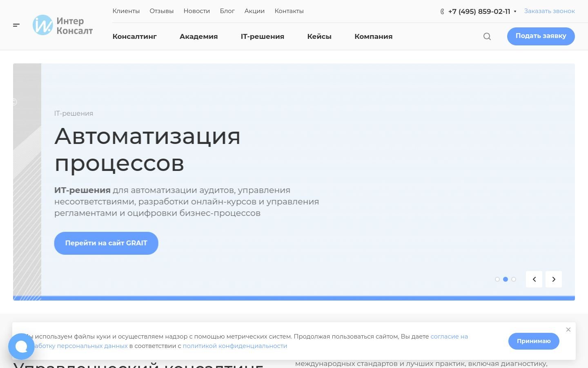Screen dimensions: 588x368
Task: Click the Подать заявку button
Action: (x=541, y=36)
